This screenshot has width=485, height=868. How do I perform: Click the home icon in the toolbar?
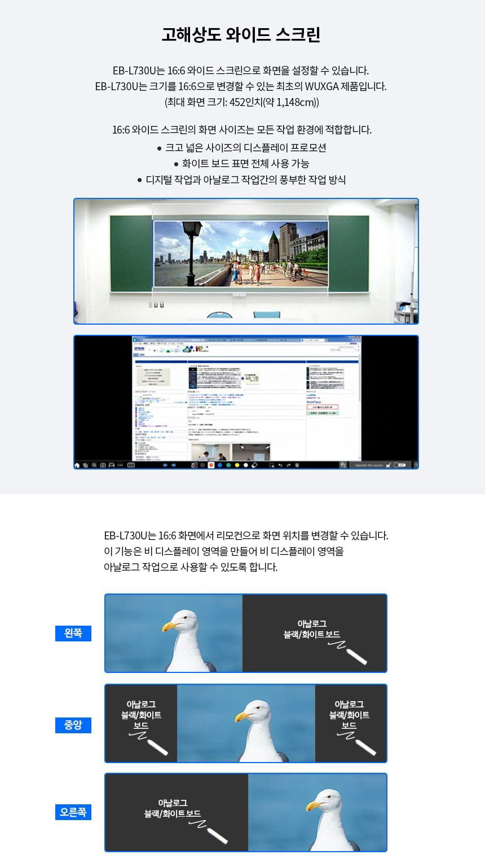click(77, 465)
